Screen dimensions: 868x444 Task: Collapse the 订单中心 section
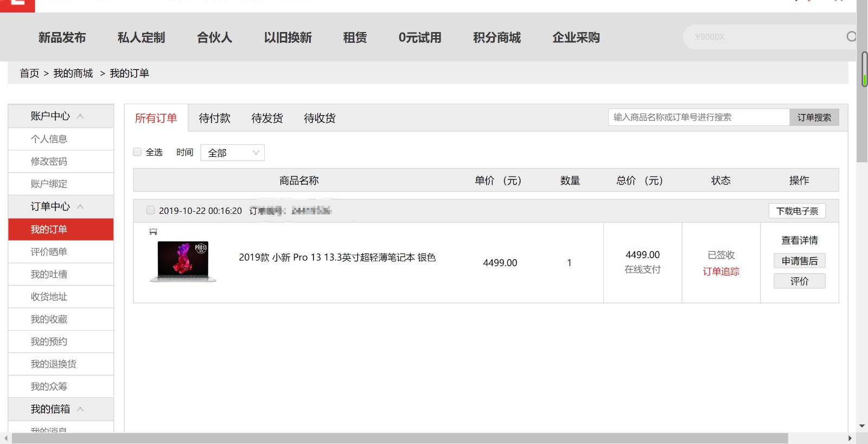point(80,206)
